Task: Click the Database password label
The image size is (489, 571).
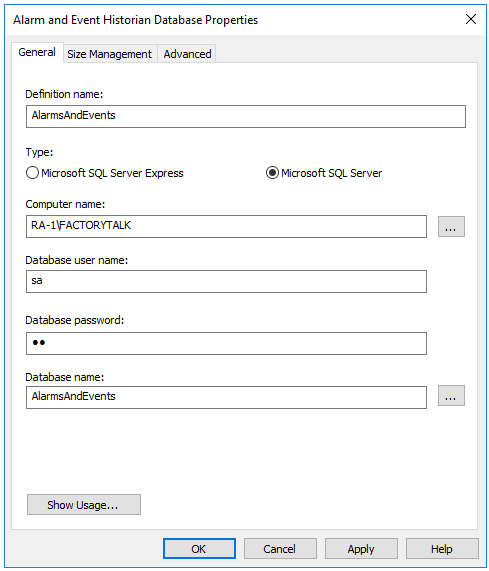Action: (75, 320)
